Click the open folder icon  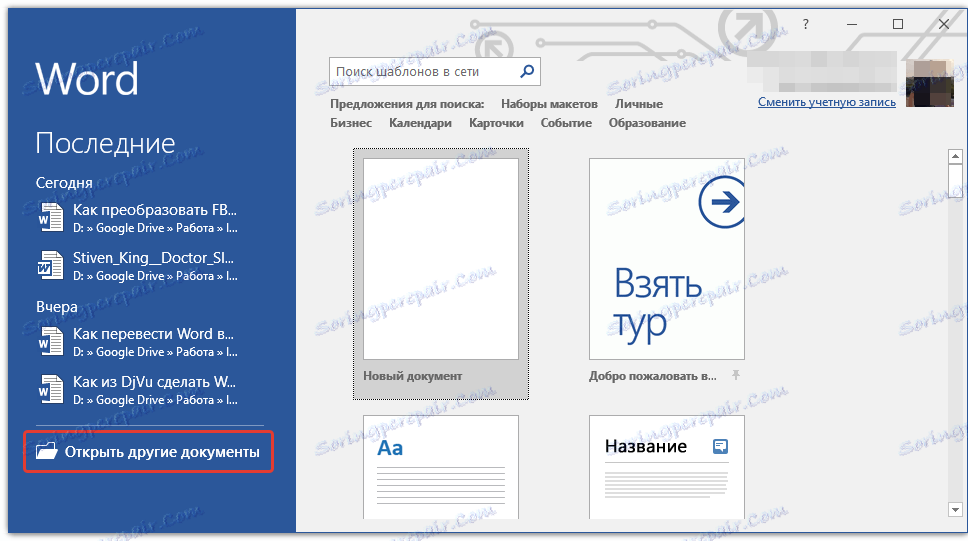[x=46, y=451]
